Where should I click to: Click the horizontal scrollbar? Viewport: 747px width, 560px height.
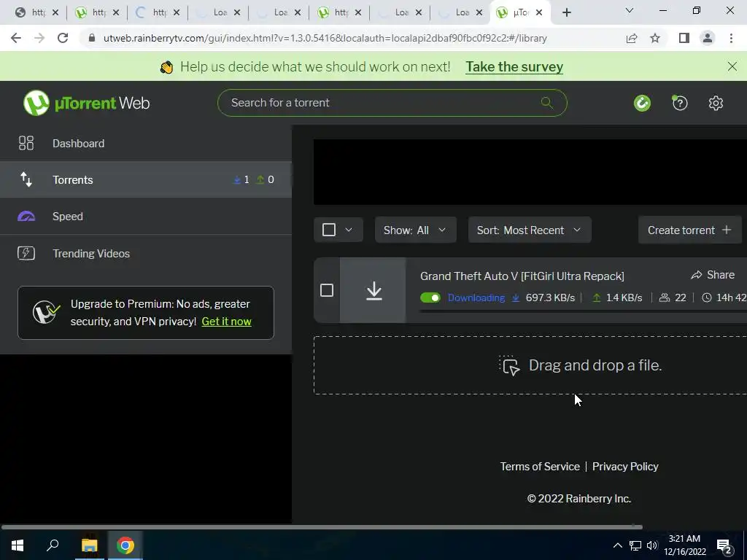[322, 526]
